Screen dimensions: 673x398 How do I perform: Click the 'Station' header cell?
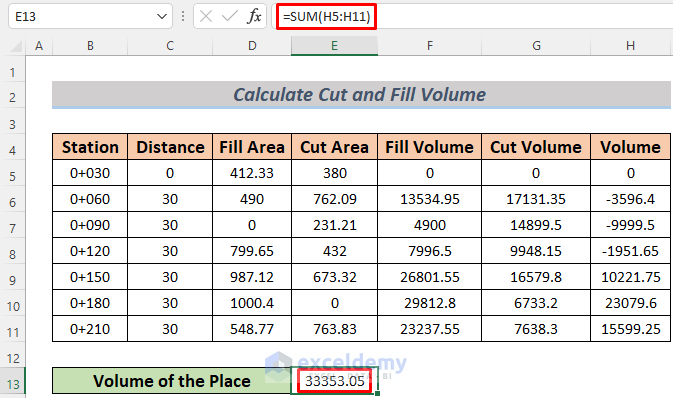[90, 147]
